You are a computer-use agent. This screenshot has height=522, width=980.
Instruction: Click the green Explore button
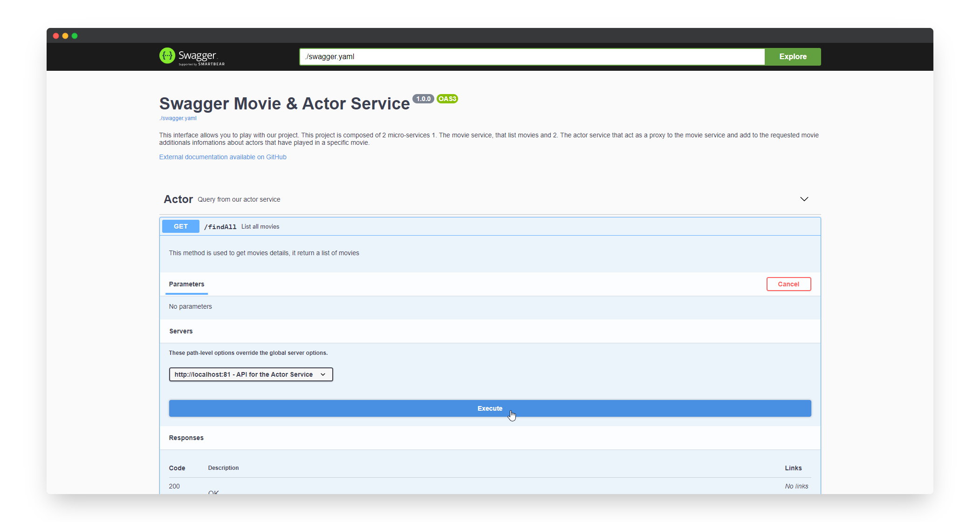coord(793,56)
